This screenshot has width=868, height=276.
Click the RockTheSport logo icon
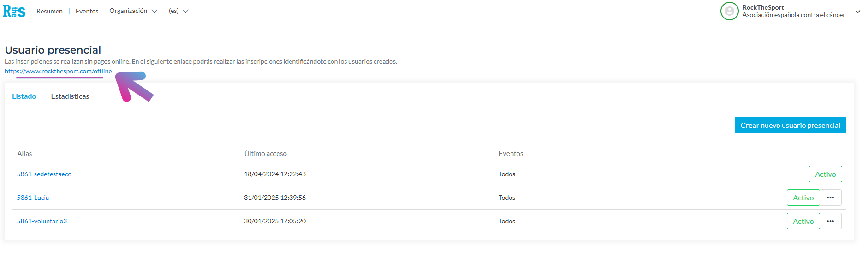coord(14,11)
